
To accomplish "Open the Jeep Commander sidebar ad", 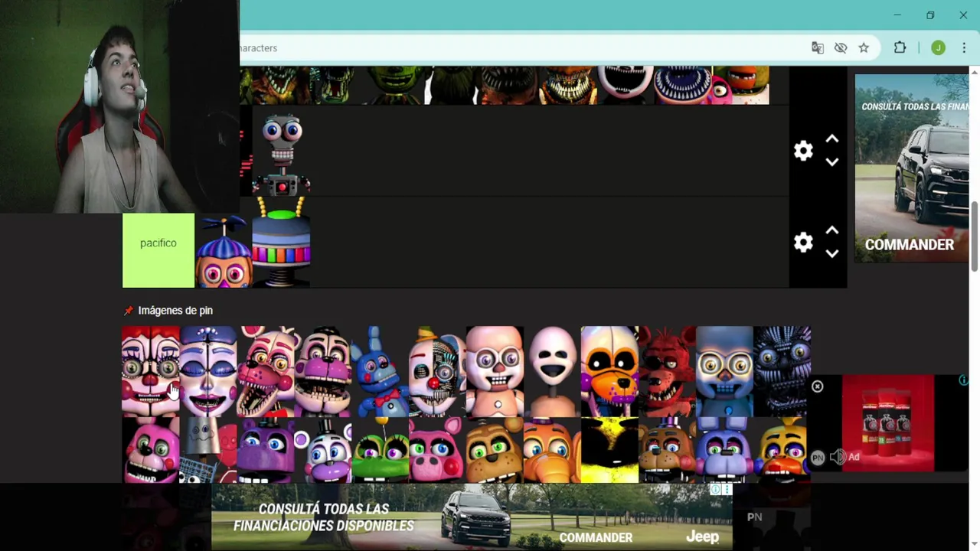I will pos(911,168).
